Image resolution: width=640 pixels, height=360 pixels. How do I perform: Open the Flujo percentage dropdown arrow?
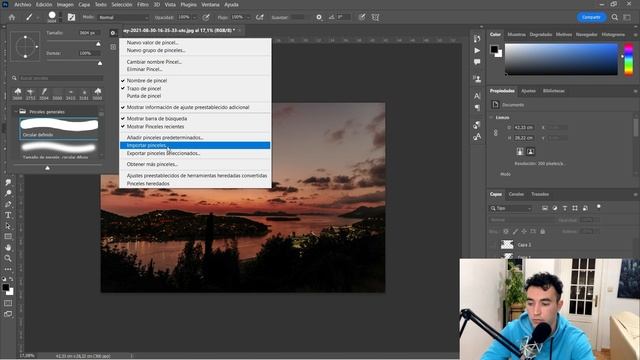pos(248,18)
